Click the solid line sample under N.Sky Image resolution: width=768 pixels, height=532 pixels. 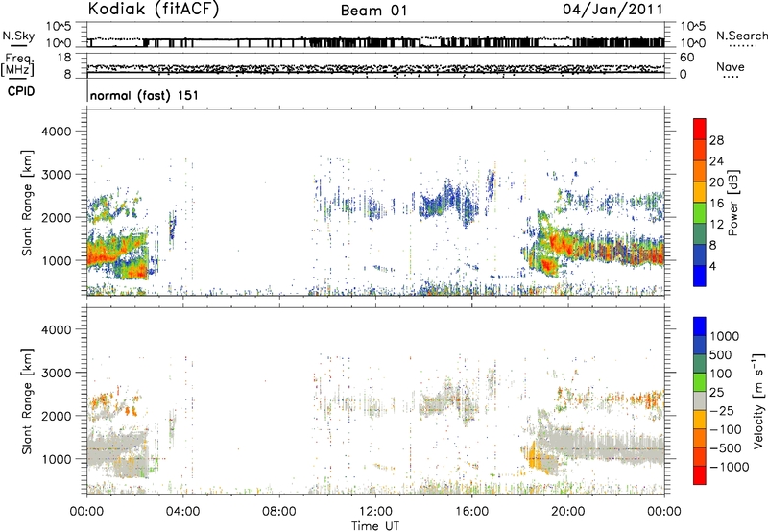click(18, 45)
